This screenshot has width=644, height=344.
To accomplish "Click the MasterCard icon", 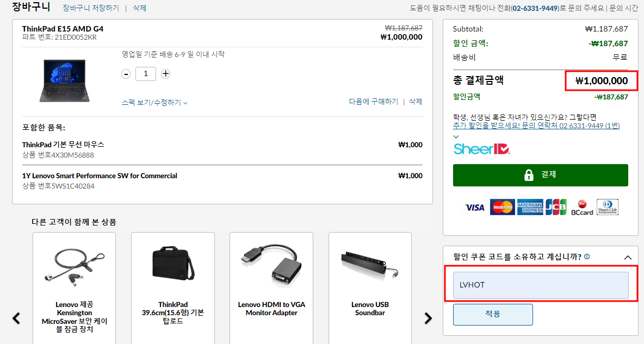I will pos(502,207).
